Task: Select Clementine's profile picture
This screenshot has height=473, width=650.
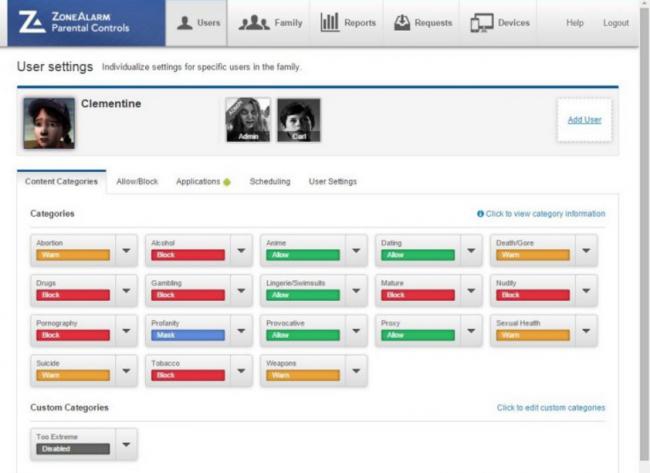Action: click(49, 123)
